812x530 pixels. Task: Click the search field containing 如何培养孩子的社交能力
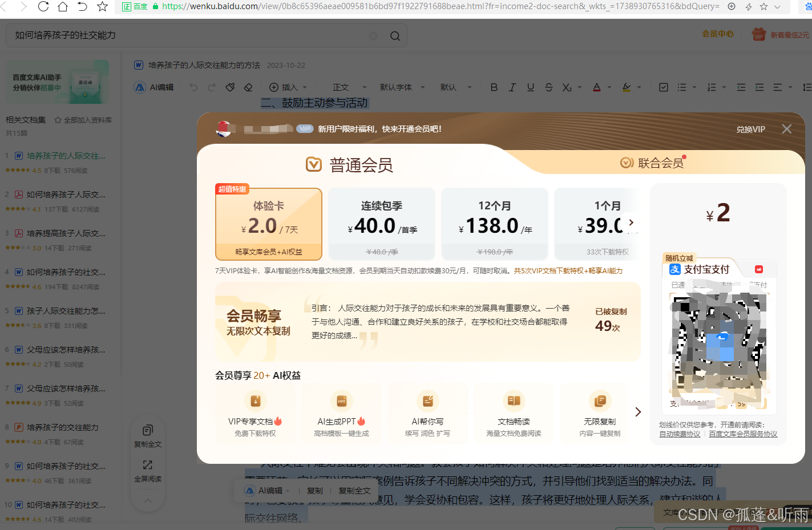click(x=207, y=35)
